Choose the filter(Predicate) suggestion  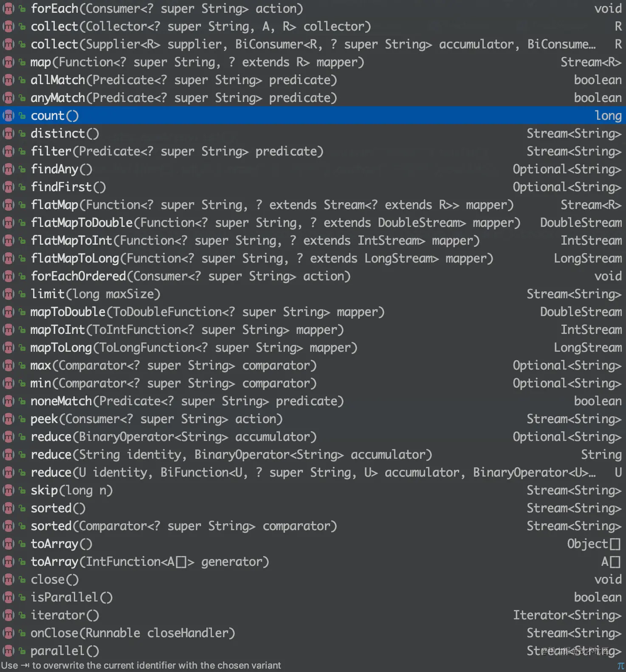point(313,151)
